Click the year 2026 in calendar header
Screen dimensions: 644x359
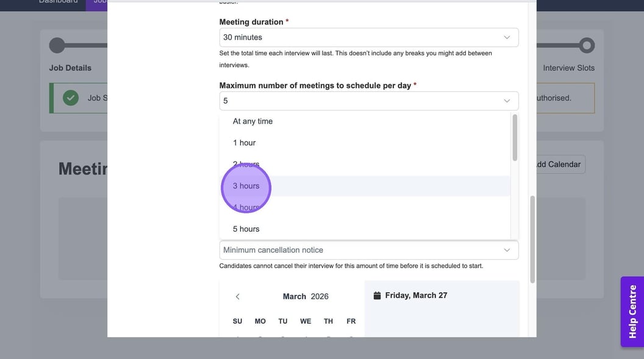pyautogui.click(x=320, y=296)
